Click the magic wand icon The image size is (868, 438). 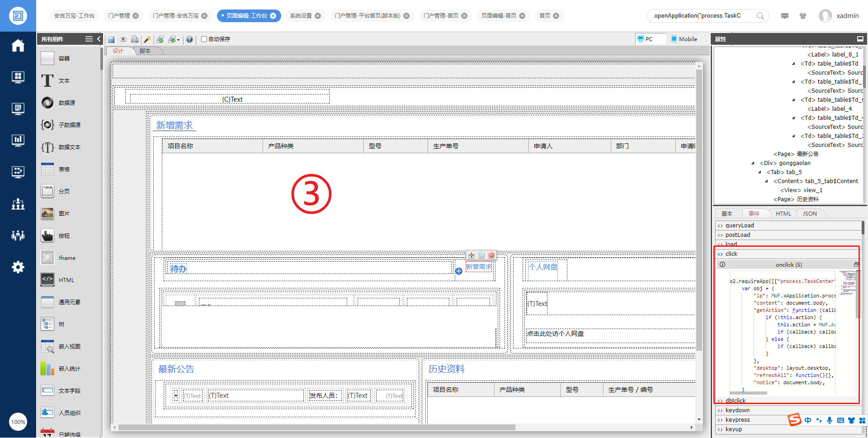click(147, 40)
